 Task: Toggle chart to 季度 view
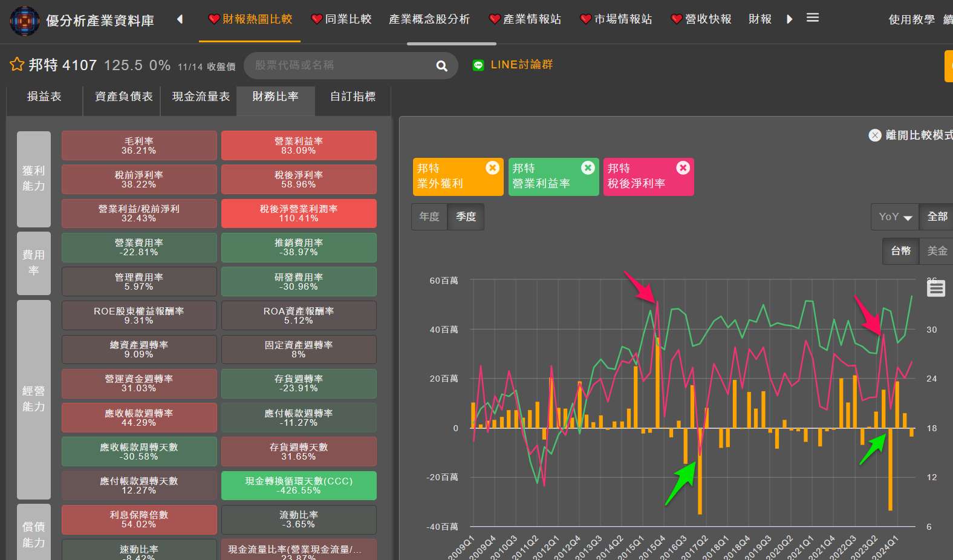[x=466, y=217]
